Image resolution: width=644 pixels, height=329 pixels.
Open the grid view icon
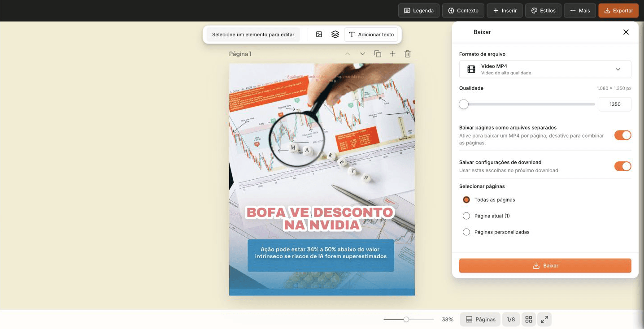click(529, 320)
